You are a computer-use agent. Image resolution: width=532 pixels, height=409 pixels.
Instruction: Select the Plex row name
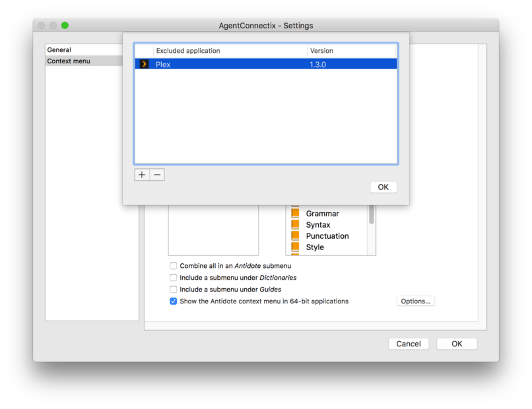pyautogui.click(x=163, y=65)
